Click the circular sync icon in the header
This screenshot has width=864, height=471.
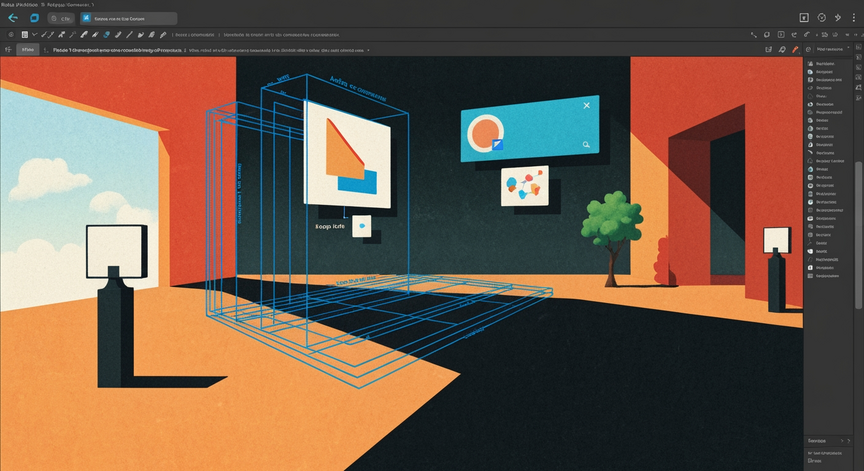pos(822,18)
